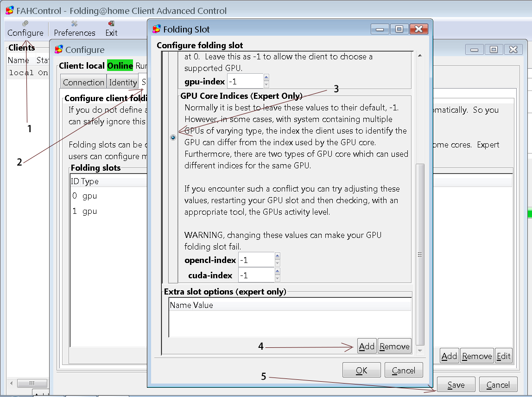The width and height of the screenshot is (532, 397).
Task: Maximize the Folding Slot dialog
Action: tap(399, 29)
